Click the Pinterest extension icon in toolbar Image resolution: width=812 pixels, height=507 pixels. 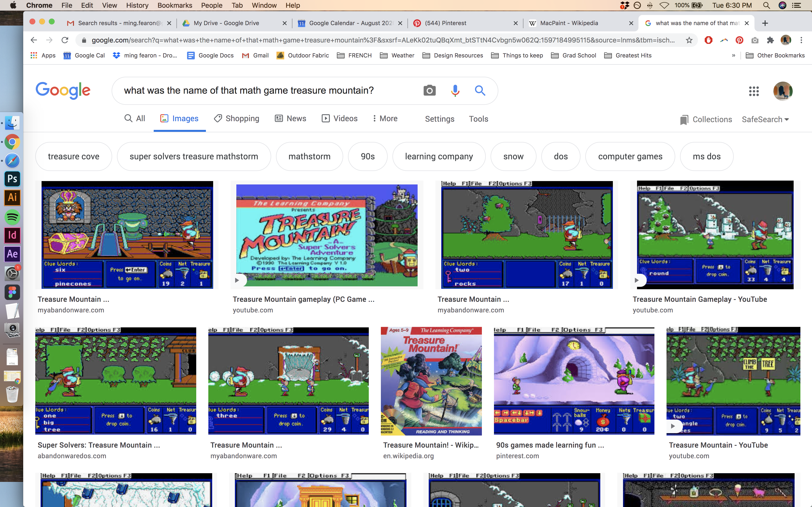[x=739, y=40]
